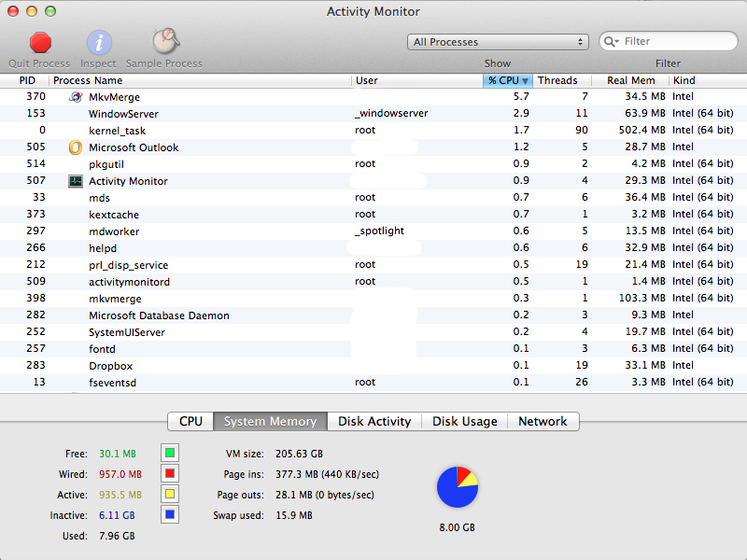The width and height of the screenshot is (747, 560).
Task: Sort by Process Name column header
Action: click(x=200, y=80)
